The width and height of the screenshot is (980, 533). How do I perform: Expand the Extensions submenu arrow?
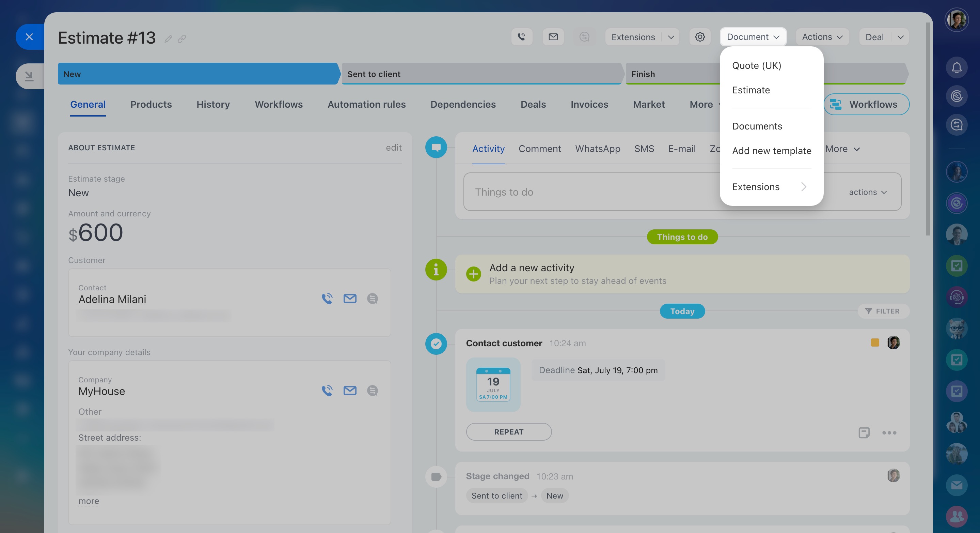click(804, 187)
